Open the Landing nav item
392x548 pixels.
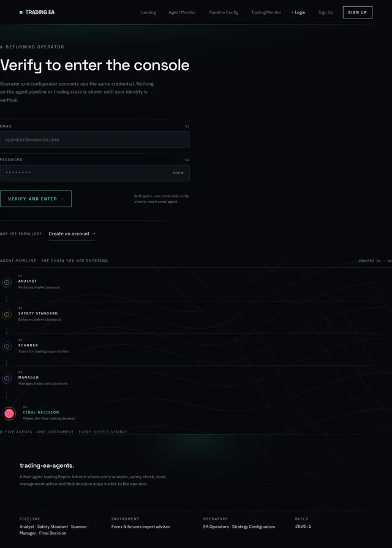(x=148, y=12)
